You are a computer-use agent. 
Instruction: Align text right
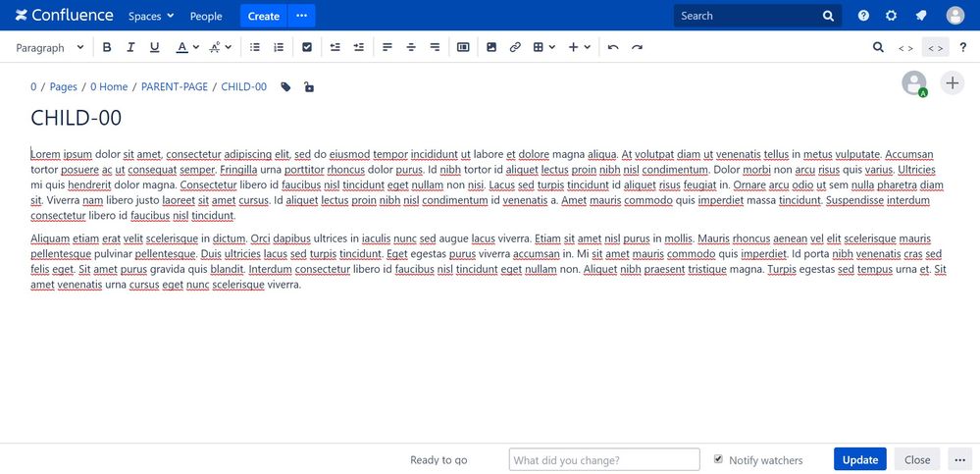(x=435, y=47)
